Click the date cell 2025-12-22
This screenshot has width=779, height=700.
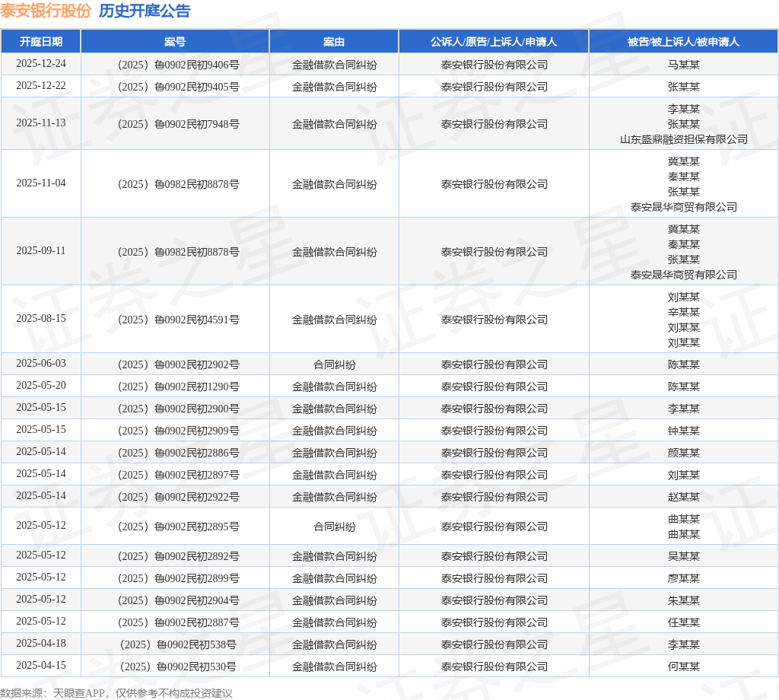point(41,86)
